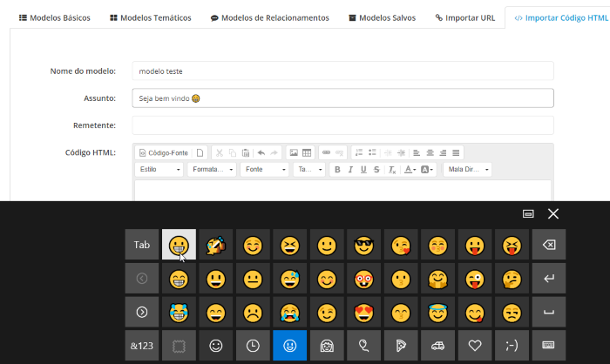Screen dimensions: 610x364
Task: Click the Remetente input field
Action: coord(342,125)
